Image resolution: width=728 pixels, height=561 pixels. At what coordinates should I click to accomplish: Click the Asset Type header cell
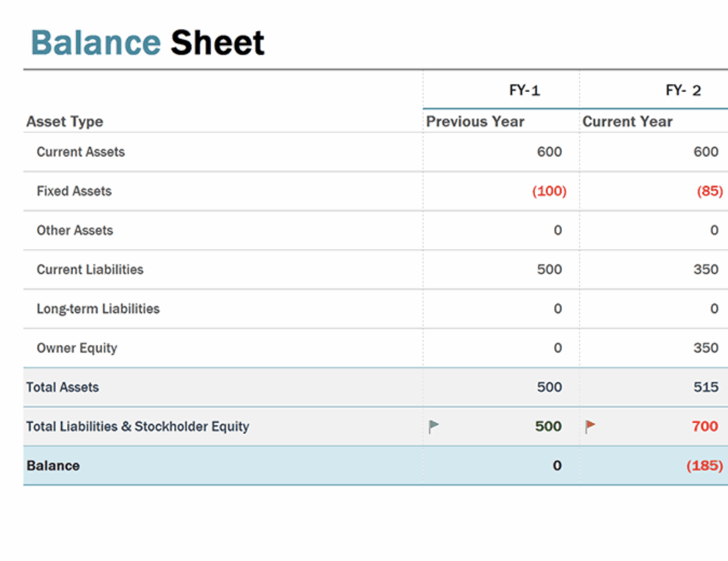64,121
